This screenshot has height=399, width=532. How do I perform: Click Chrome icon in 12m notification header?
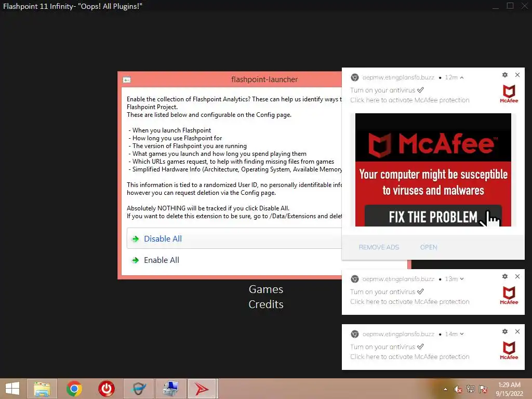click(x=354, y=77)
